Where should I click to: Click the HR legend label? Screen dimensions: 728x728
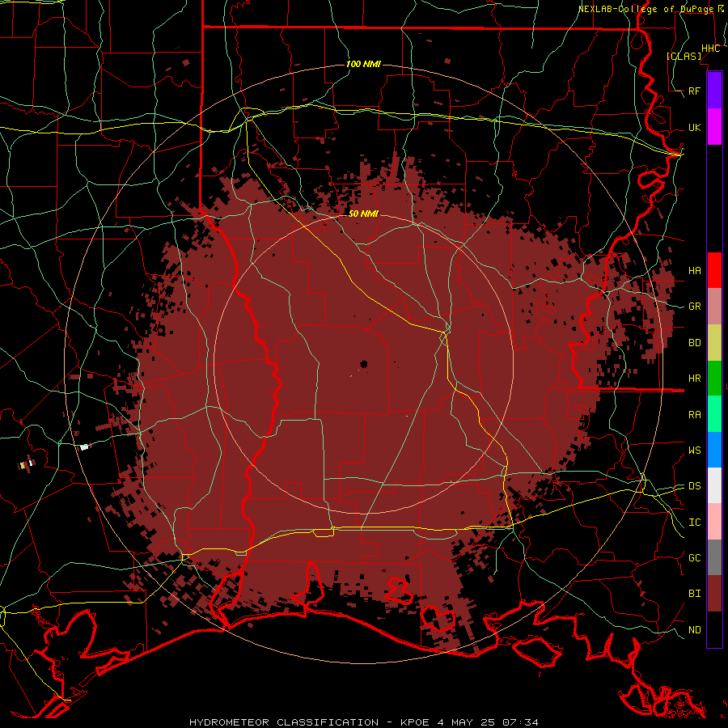695,379
